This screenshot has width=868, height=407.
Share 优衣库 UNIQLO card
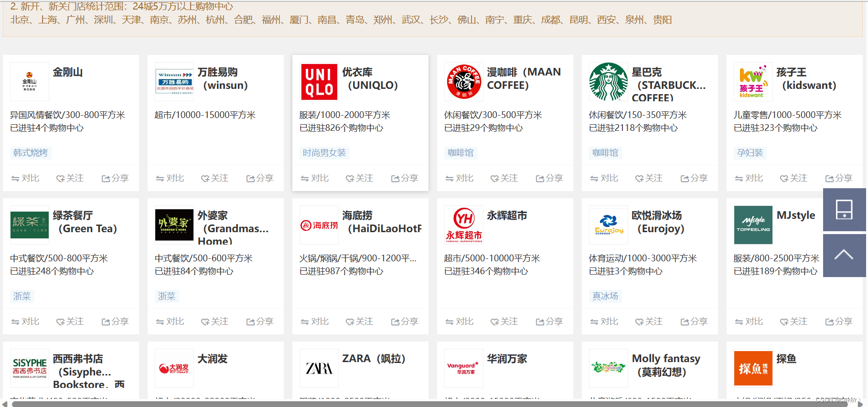(x=405, y=178)
